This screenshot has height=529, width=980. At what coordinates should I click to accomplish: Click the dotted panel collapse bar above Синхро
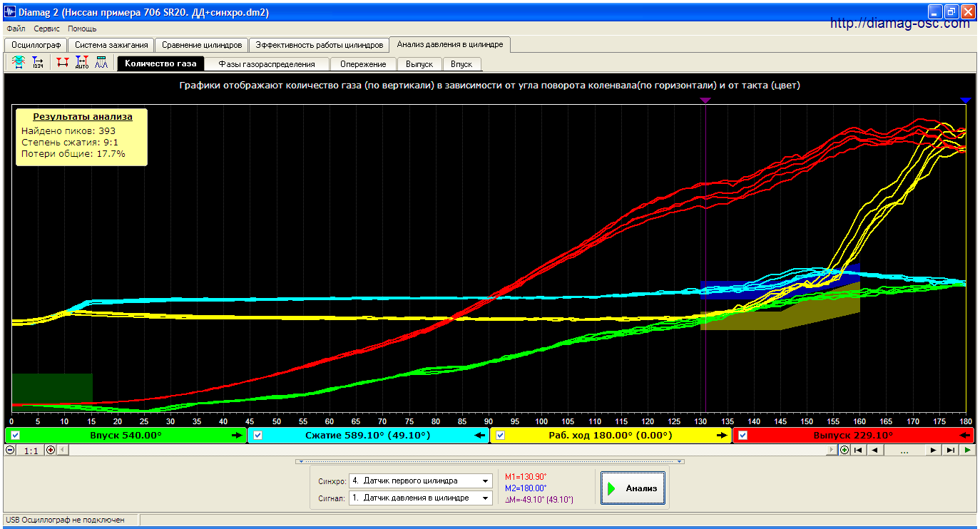coord(490,461)
